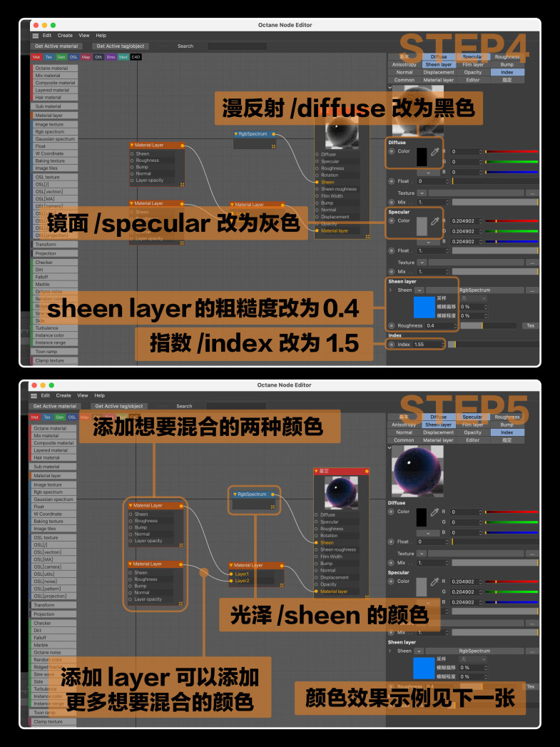Click Get Active material in bottom window

pos(56,406)
